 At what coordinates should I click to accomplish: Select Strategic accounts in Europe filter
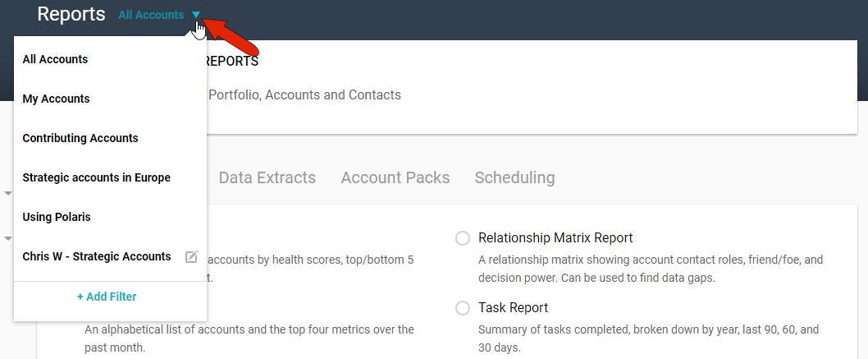click(x=97, y=177)
